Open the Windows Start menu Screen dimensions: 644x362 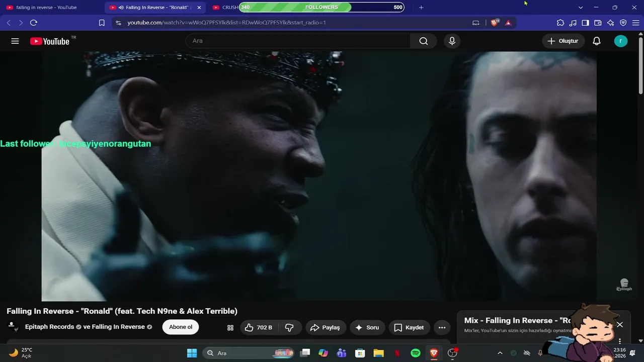click(x=192, y=353)
